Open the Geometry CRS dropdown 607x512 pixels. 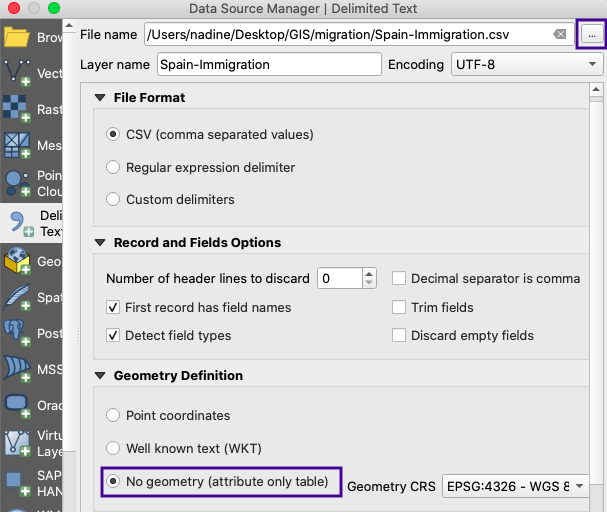point(516,486)
